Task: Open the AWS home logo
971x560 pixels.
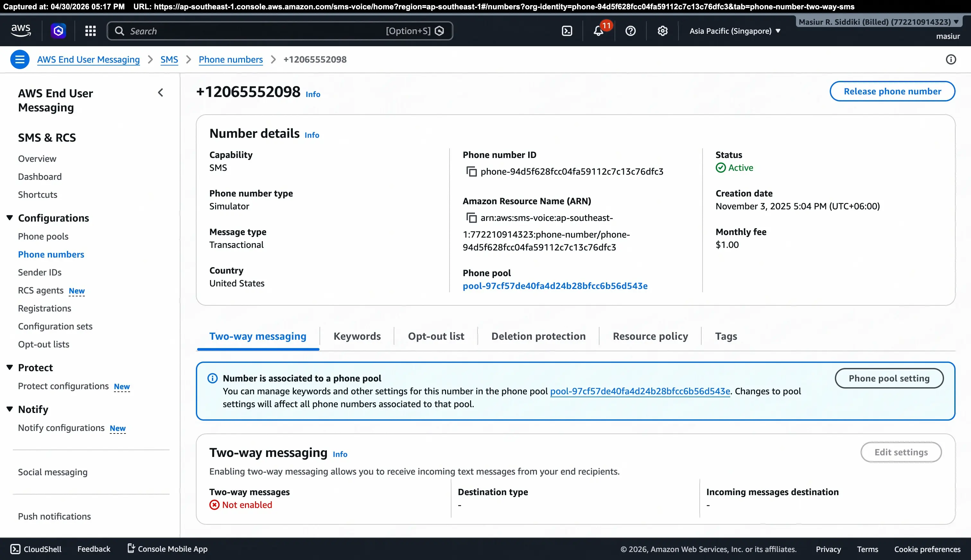Action: [21, 31]
